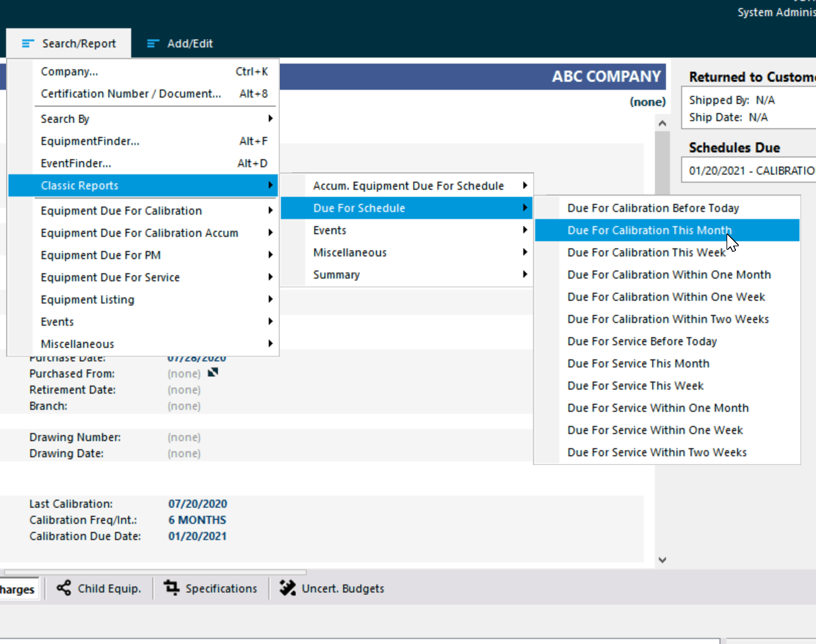This screenshot has height=644, width=816.
Task: Run Due For Calibration Within Two Weeks
Action: click(x=667, y=319)
